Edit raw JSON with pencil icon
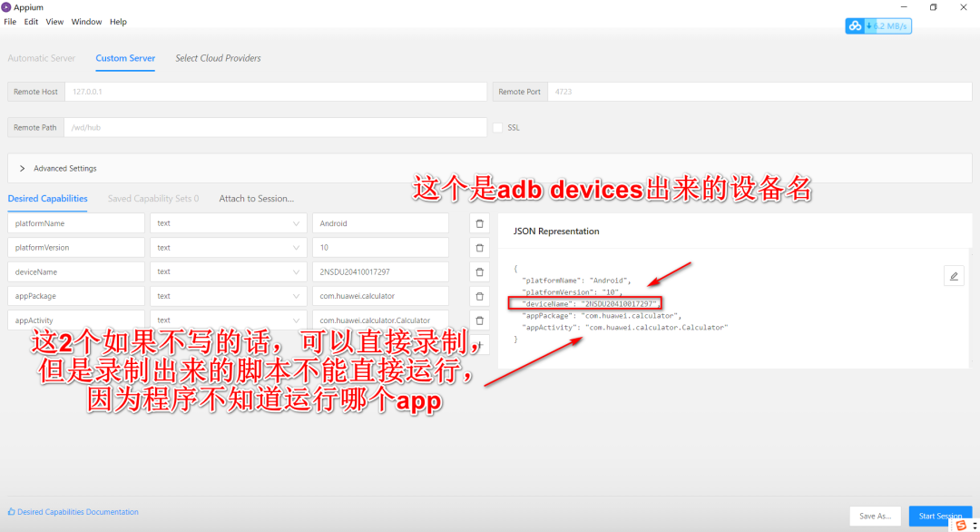Image resolution: width=980 pixels, height=532 pixels. point(954,276)
